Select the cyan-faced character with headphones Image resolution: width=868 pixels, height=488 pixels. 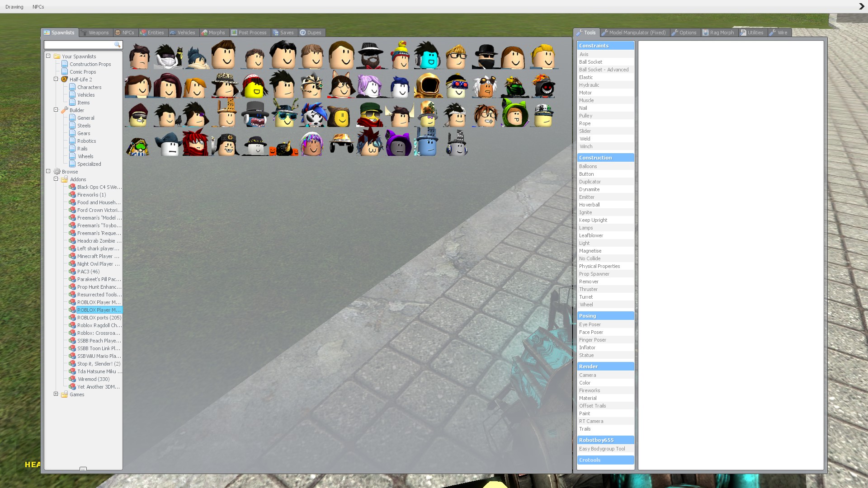428,55
